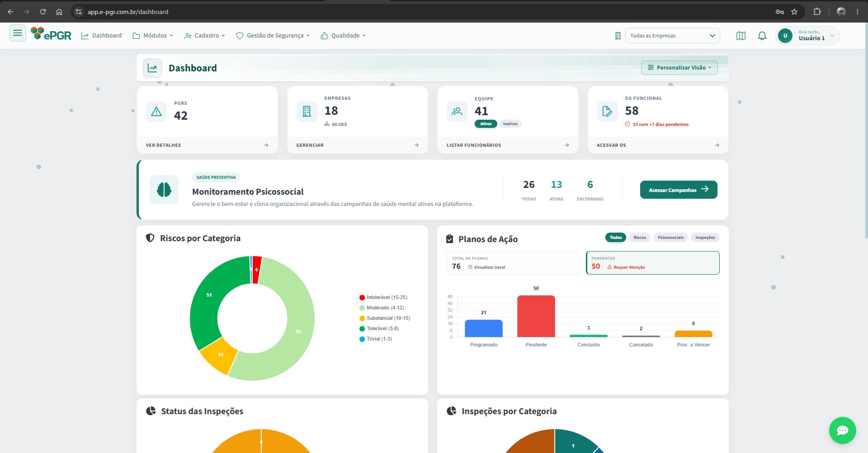Screen dimensions: 868x453
Task: Open the password key icon in the address bar
Action: point(780,12)
